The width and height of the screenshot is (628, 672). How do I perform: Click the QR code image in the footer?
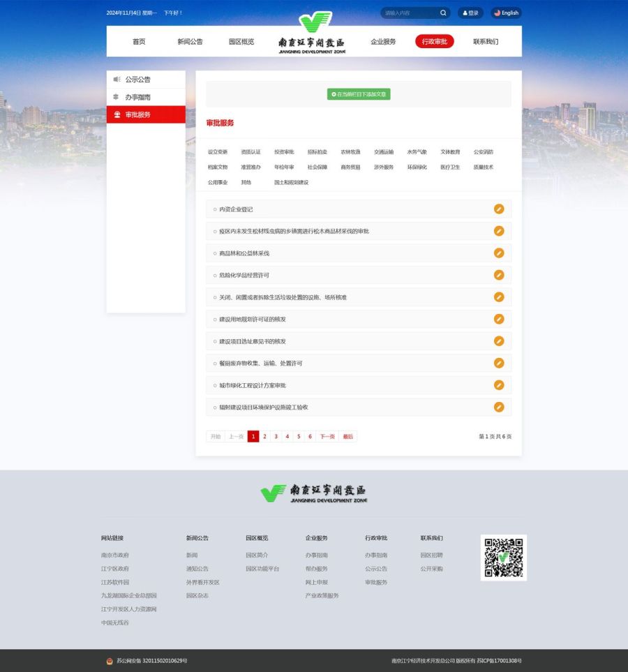pyautogui.click(x=503, y=557)
